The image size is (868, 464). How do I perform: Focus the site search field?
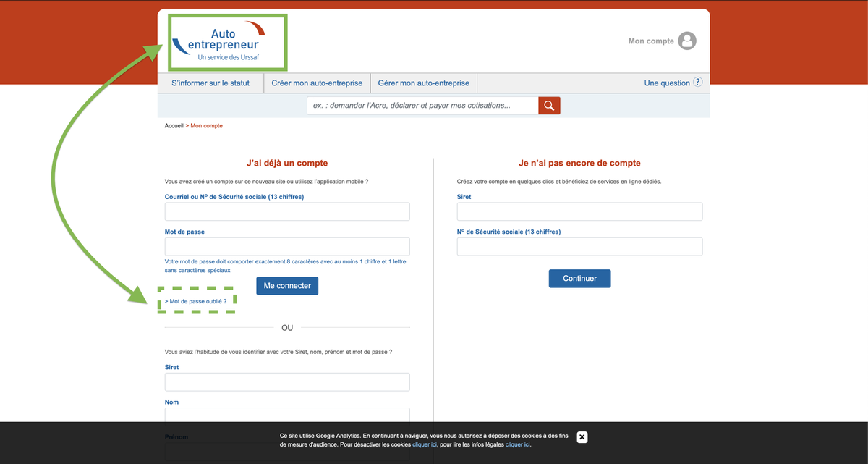tap(422, 106)
